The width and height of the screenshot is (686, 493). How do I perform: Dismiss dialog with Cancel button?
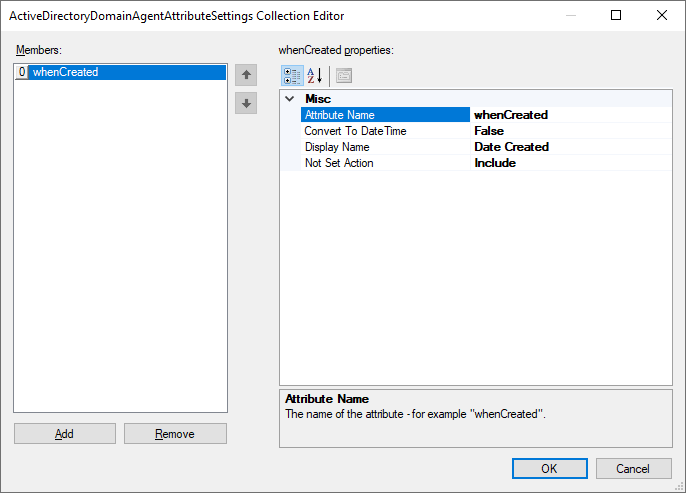tap(633, 468)
